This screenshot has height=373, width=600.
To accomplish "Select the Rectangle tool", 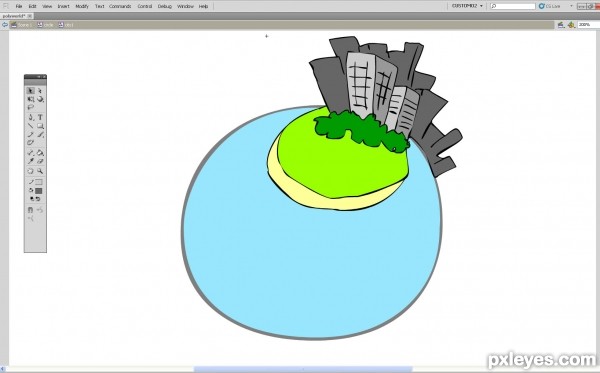I will pyautogui.click(x=40, y=126).
